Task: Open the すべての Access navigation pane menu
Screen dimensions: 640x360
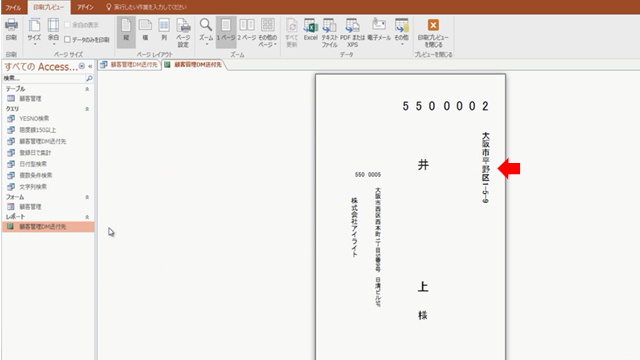Action: [82, 66]
